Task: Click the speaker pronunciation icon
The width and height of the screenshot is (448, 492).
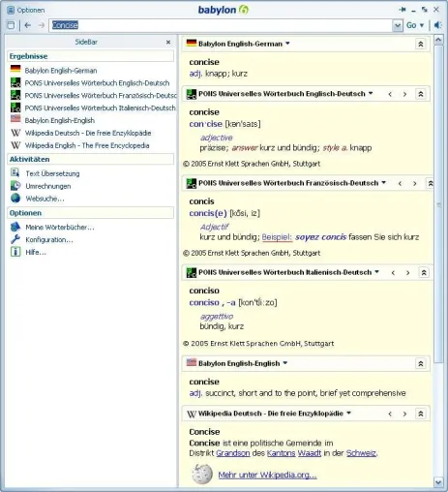Action: [x=438, y=25]
